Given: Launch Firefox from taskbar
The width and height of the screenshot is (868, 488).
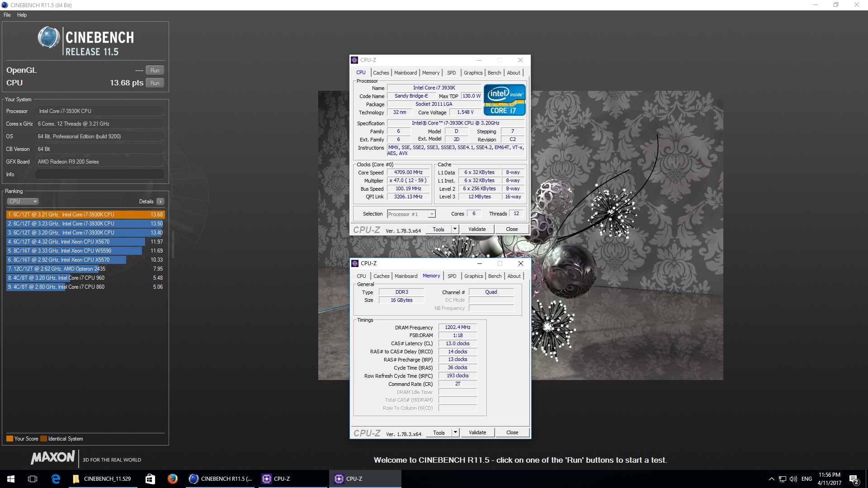Looking at the screenshot, I should tap(172, 479).
